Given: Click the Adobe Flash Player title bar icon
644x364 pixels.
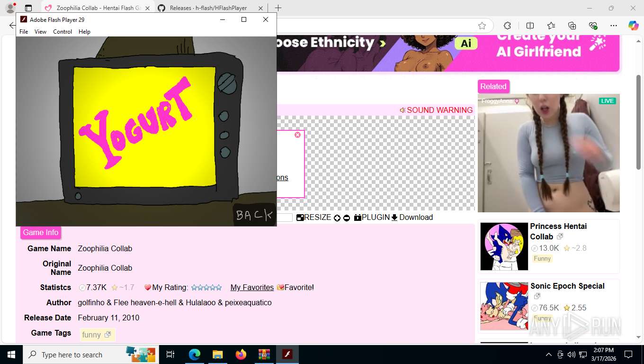Looking at the screenshot, I should click(24, 19).
